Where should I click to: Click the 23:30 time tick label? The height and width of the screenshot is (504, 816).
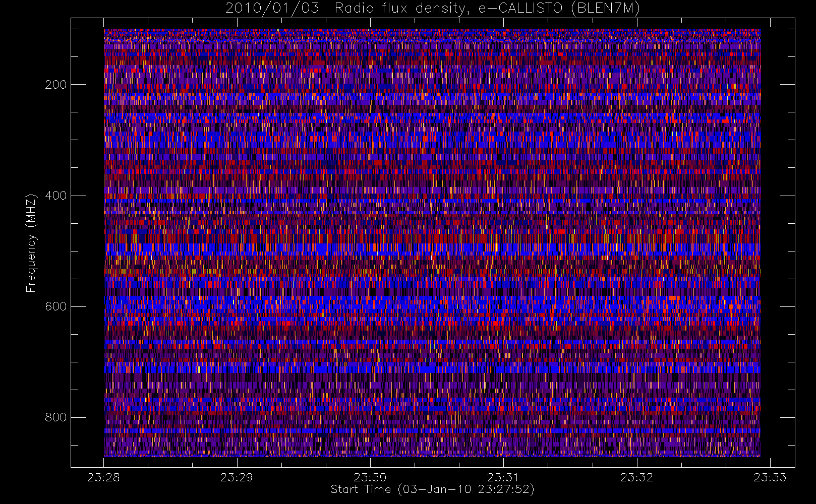click(370, 477)
